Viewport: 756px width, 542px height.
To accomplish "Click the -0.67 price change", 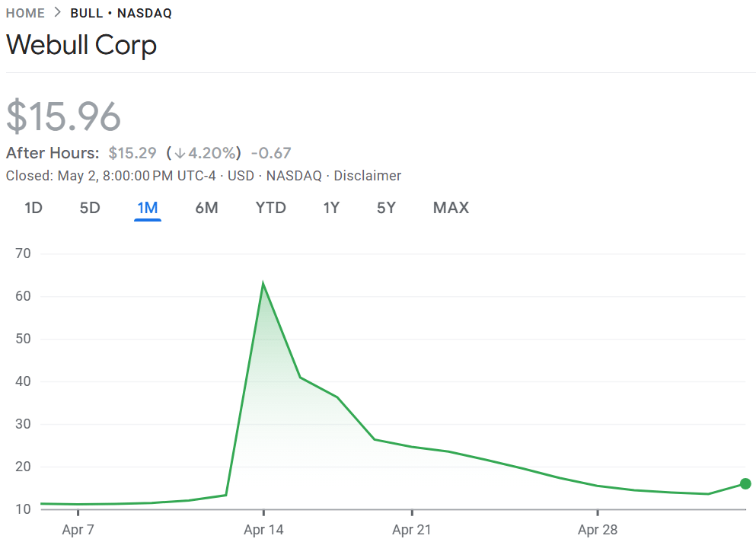I will coord(271,153).
